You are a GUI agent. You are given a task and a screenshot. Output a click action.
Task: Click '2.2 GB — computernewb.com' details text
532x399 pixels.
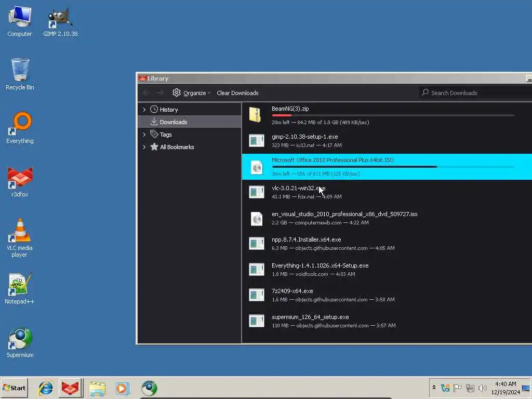[320, 222]
